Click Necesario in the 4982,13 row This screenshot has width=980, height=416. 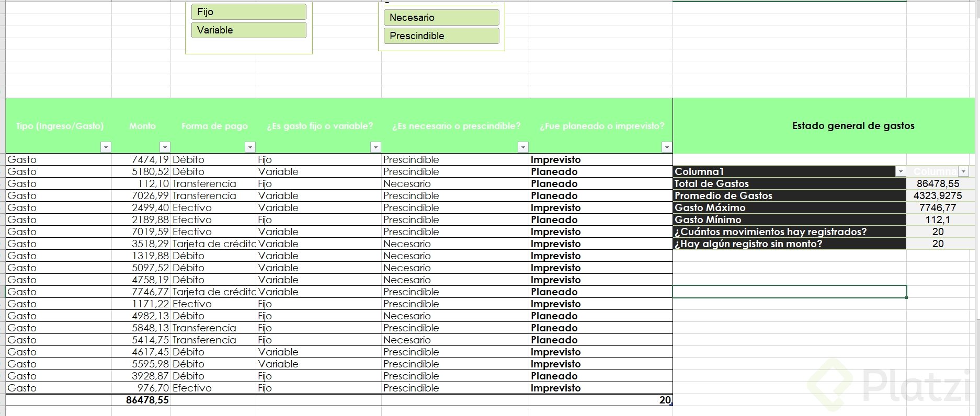(407, 316)
